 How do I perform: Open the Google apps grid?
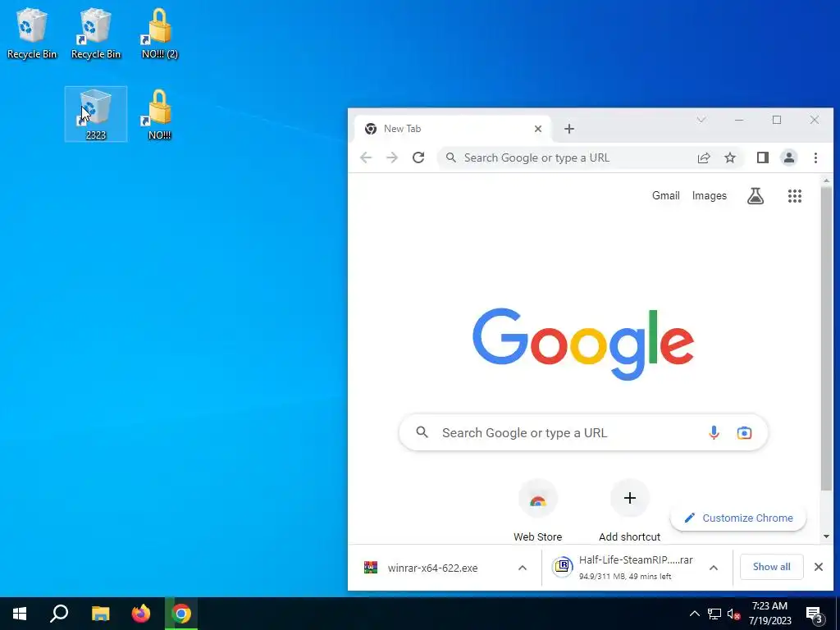[x=795, y=196]
